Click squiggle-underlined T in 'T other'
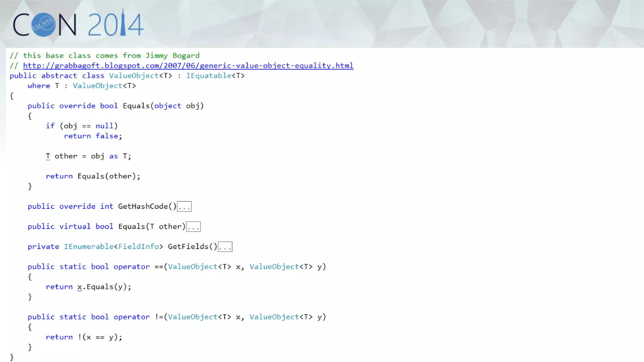The image size is (644, 362). (x=48, y=156)
